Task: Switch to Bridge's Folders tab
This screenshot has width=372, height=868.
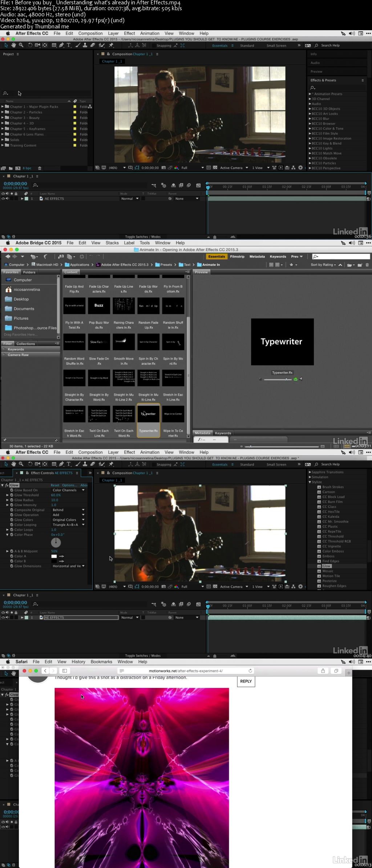Action: point(29,272)
